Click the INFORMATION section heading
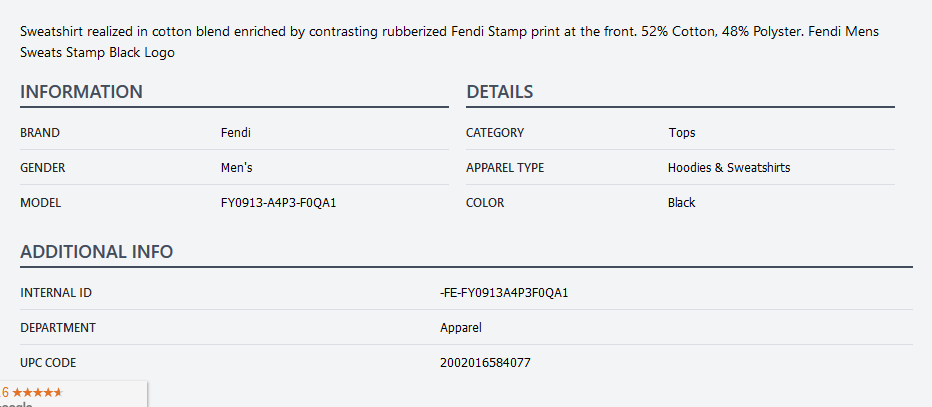 pos(81,92)
